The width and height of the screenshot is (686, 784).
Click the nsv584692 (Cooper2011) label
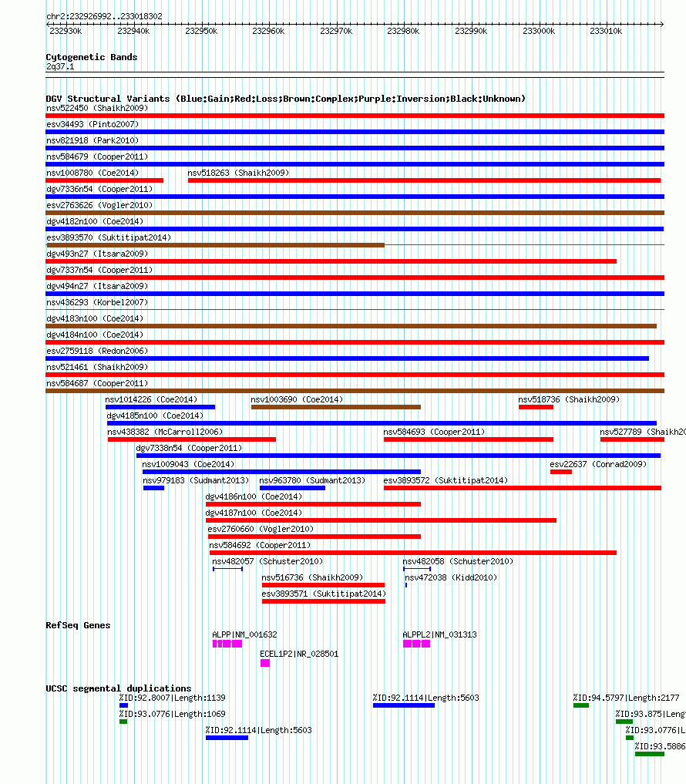(x=260, y=546)
